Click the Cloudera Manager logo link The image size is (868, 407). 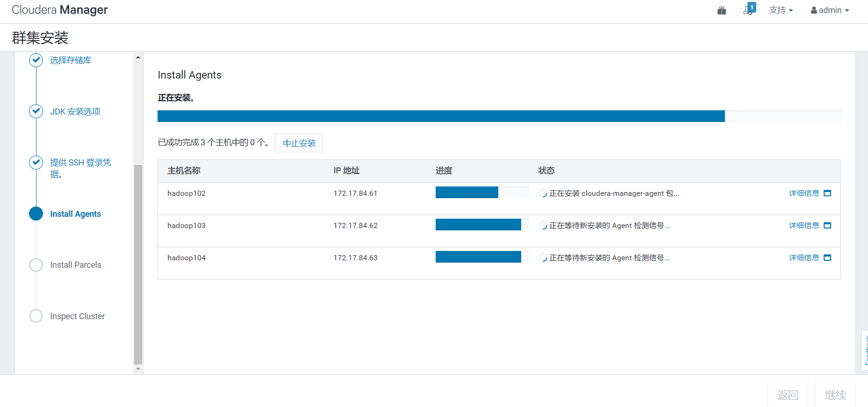[x=60, y=10]
